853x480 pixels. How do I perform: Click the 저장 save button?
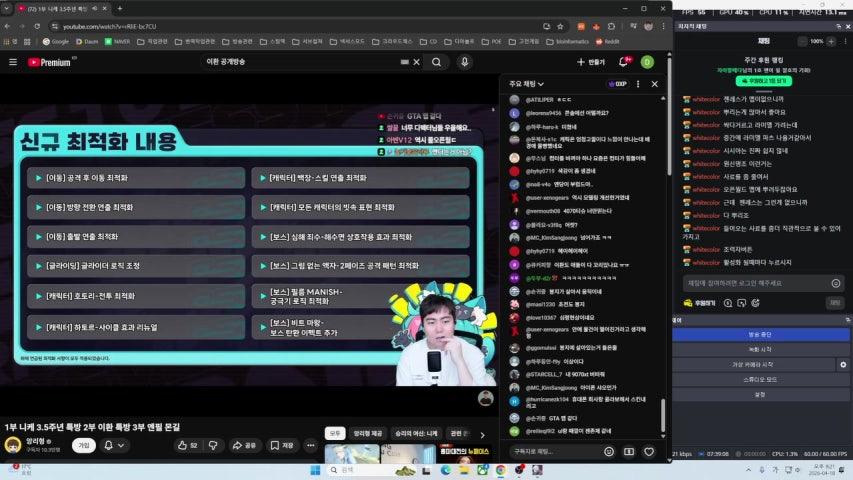click(282, 445)
